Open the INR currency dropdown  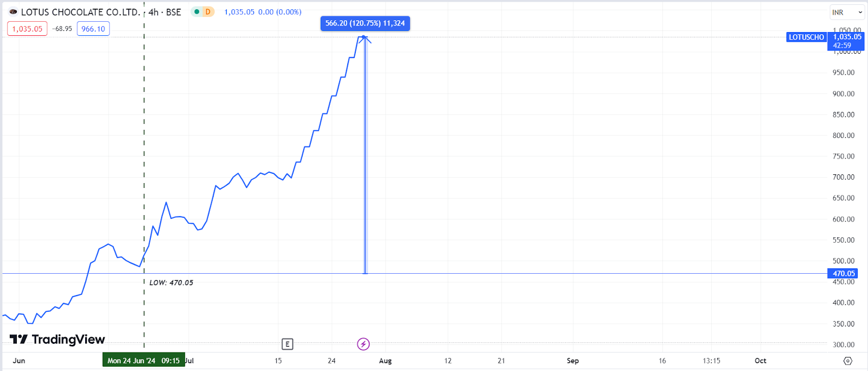coord(847,12)
